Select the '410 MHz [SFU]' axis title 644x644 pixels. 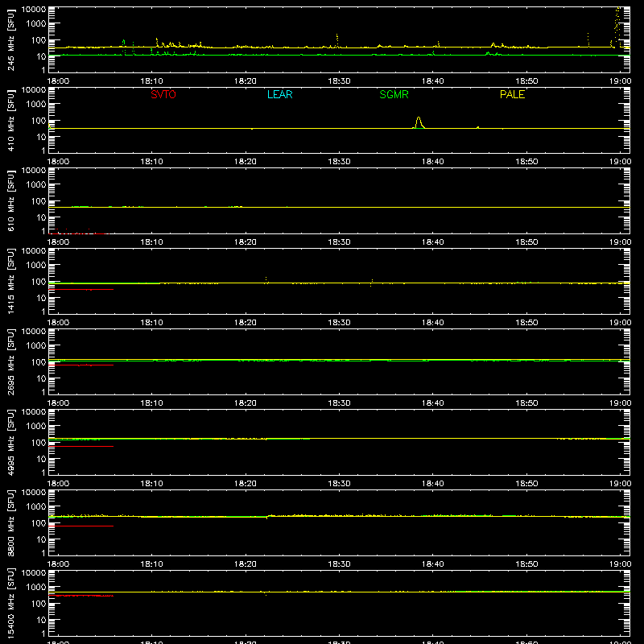(x=11, y=120)
